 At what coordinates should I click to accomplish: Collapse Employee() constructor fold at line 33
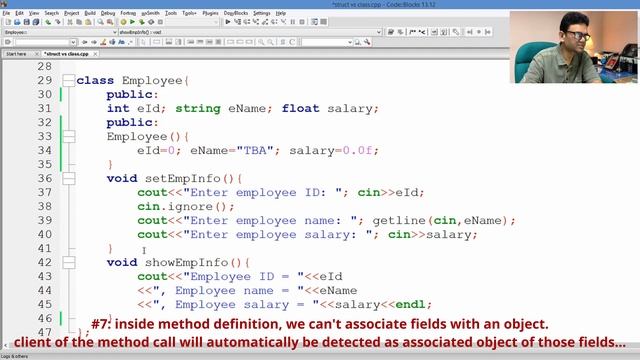click(69, 136)
